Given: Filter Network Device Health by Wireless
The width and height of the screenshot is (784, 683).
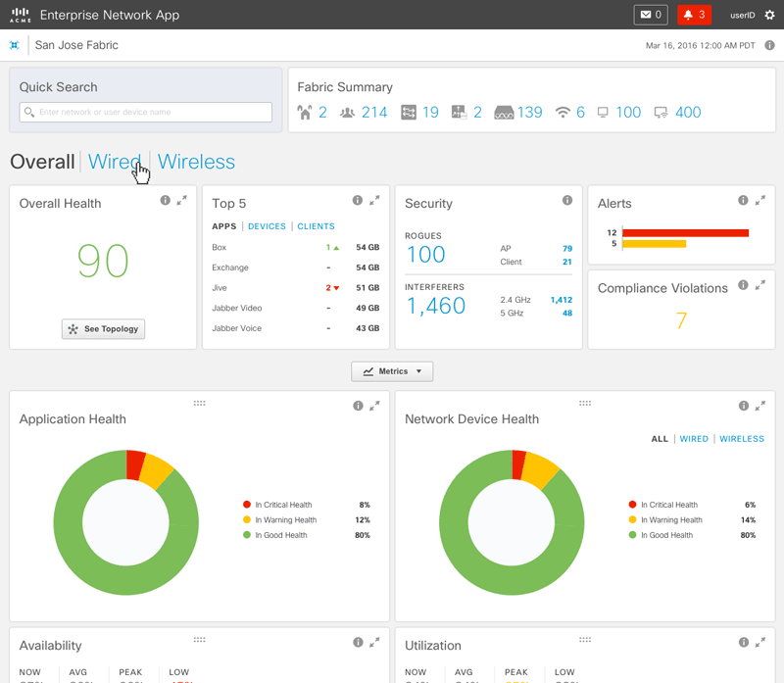Looking at the screenshot, I should pos(742,439).
